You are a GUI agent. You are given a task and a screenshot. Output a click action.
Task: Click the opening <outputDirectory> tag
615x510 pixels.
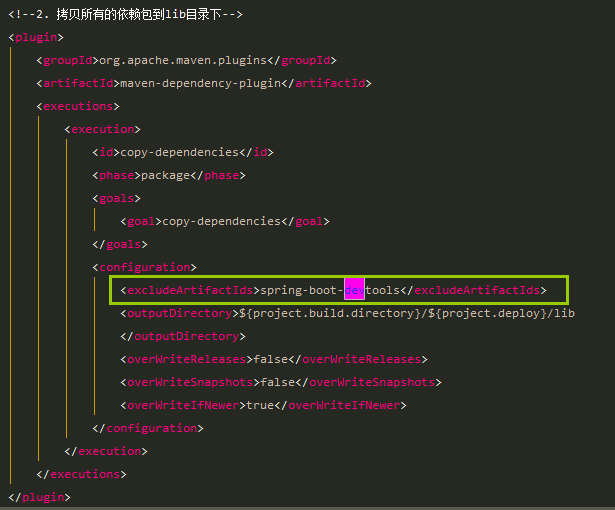[179, 313]
